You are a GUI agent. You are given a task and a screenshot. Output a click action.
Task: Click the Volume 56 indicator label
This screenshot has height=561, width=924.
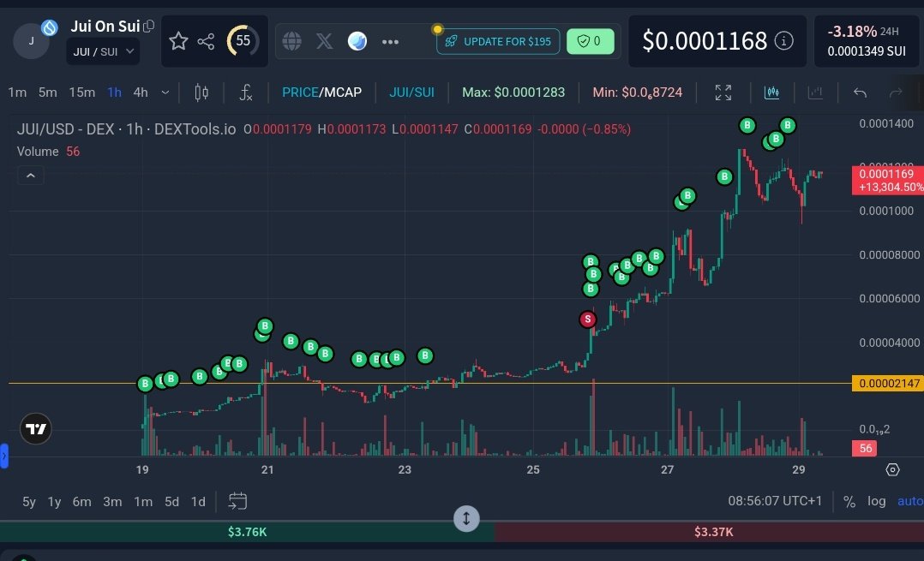tap(48, 152)
